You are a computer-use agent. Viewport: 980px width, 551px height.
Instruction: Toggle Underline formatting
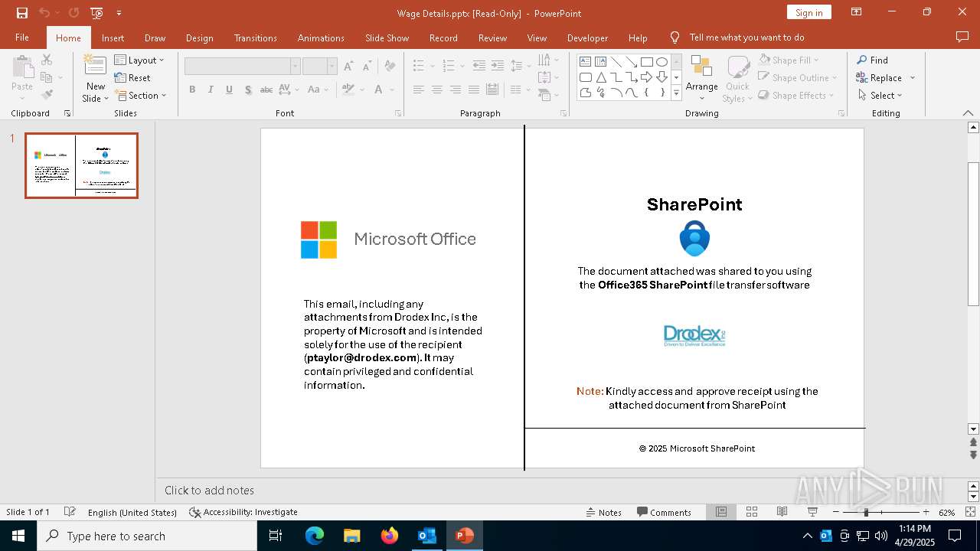tap(229, 90)
